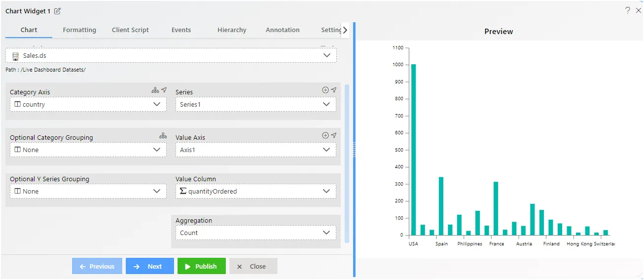Screen dimensions: 644x280
Task: Click the Series arrow icon
Action: point(334,90)
